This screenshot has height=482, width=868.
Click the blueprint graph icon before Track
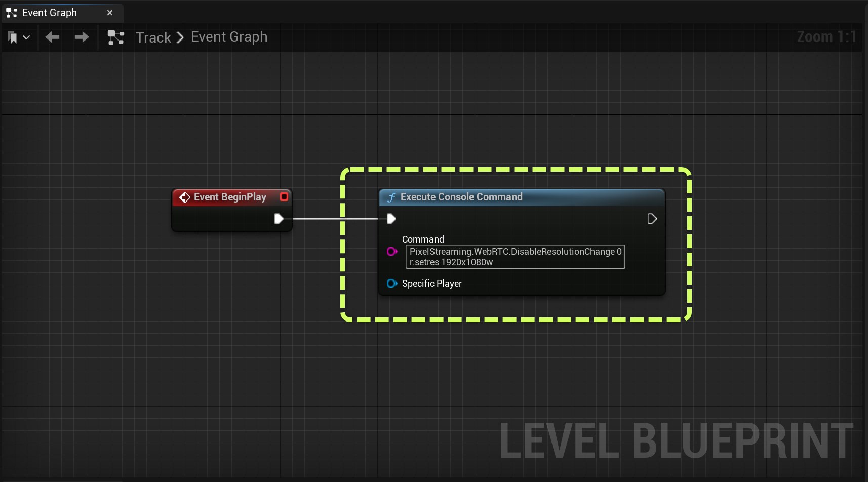coord(116,37)
